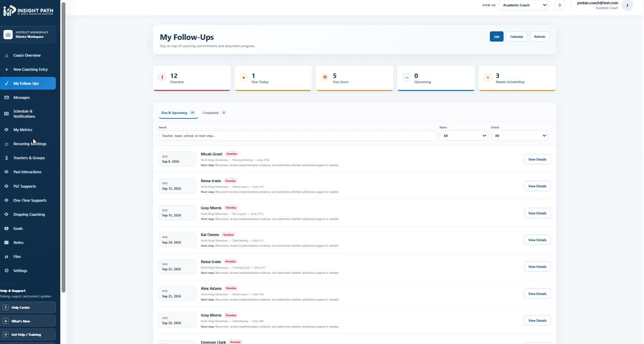Select the 1 Due Today summary card

[273, 78]
